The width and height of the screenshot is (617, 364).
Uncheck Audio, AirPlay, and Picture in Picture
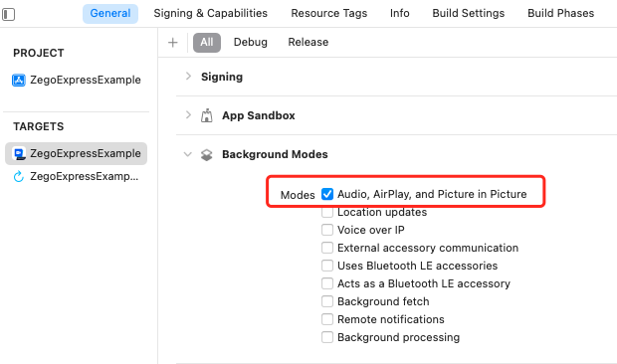pos(327,194)
